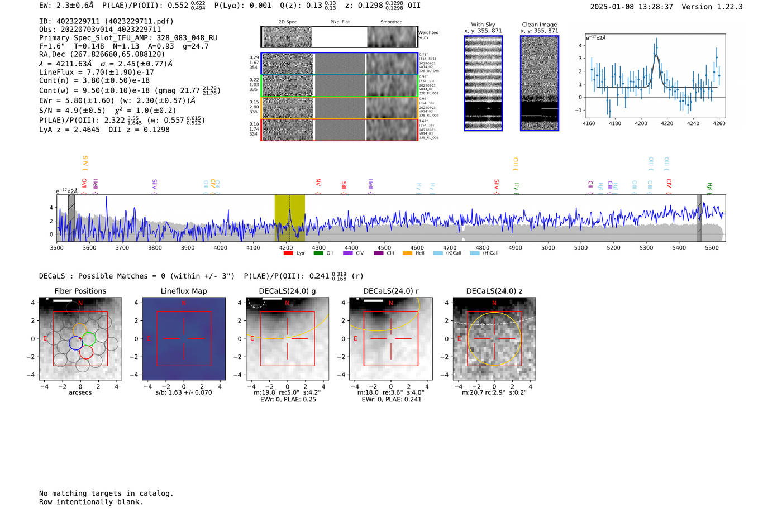Select the blue-bordered 2D spectrum row

pos(339,64)
